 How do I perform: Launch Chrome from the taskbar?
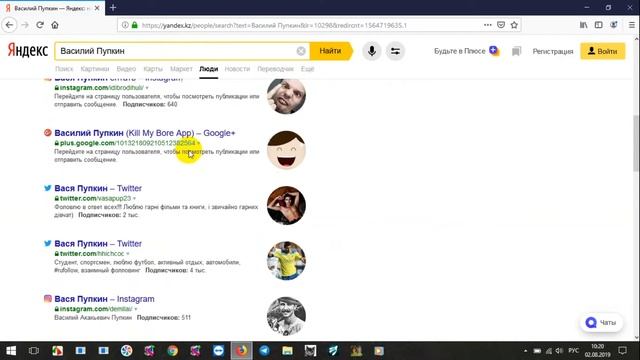pos(172,351)
